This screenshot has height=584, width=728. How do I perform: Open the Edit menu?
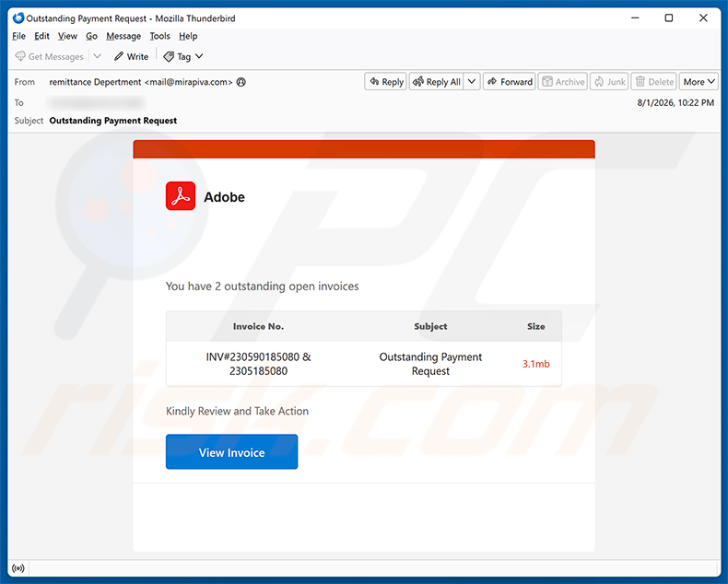coord(41,36)
